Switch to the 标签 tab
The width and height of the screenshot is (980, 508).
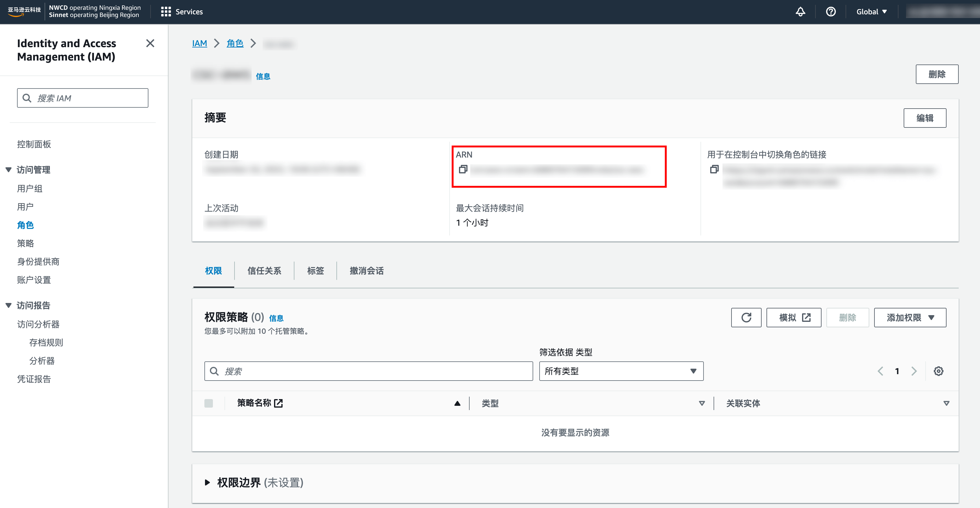coord(315,270)
